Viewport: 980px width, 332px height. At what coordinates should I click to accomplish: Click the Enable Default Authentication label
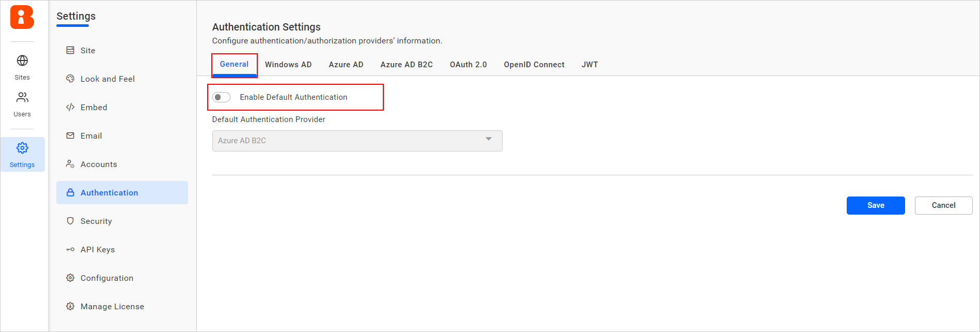pos(293,97)
